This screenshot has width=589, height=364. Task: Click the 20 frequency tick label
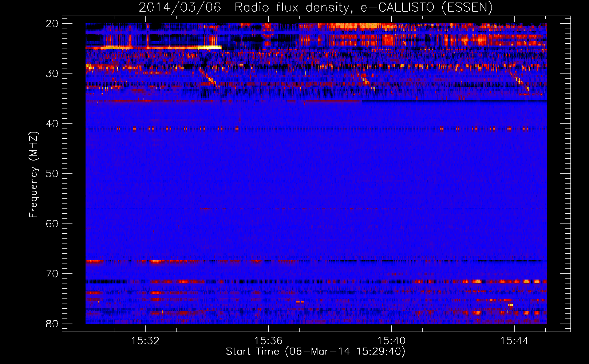point(52,24)
